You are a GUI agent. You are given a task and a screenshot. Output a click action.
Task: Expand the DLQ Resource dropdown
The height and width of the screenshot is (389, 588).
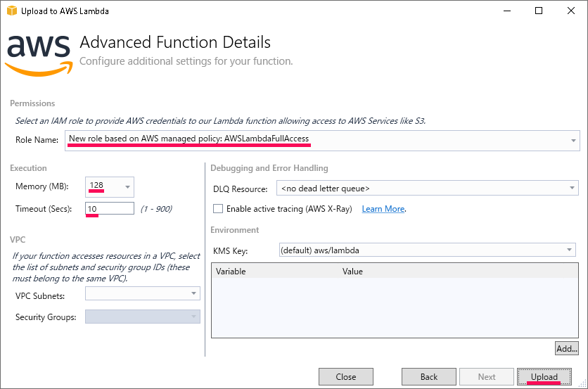pos(427,188)
